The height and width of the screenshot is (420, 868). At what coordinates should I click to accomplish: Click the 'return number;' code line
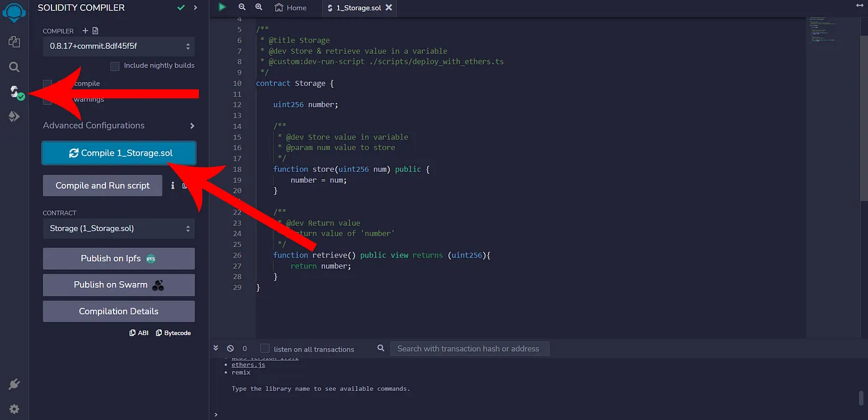[321, 266]
